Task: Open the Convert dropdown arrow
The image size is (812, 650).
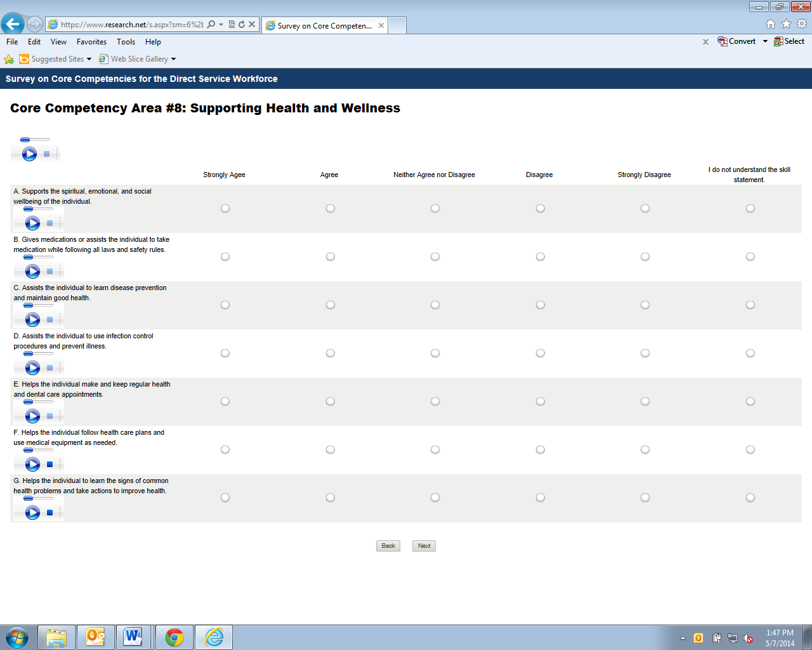Action: tap(765, 41)
